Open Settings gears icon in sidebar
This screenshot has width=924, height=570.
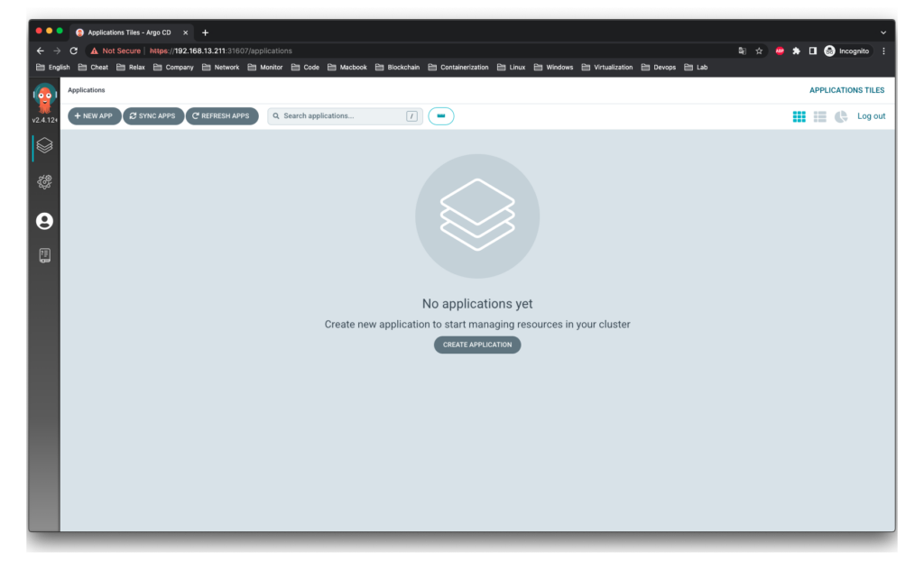(44, 182)
